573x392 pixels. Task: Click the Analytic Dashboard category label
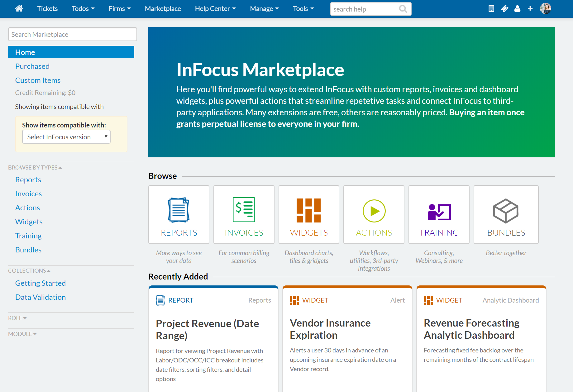pos(511,300)
